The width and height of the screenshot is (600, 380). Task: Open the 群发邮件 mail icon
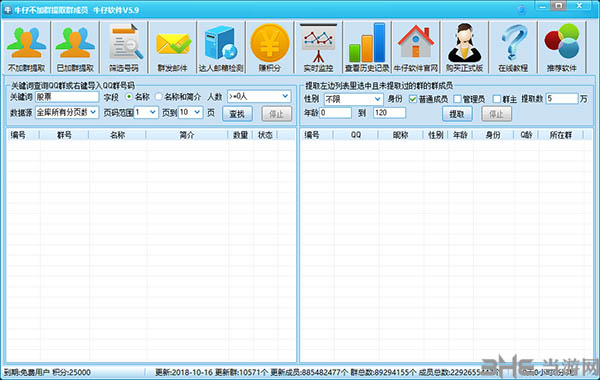[x=172, y=47]
